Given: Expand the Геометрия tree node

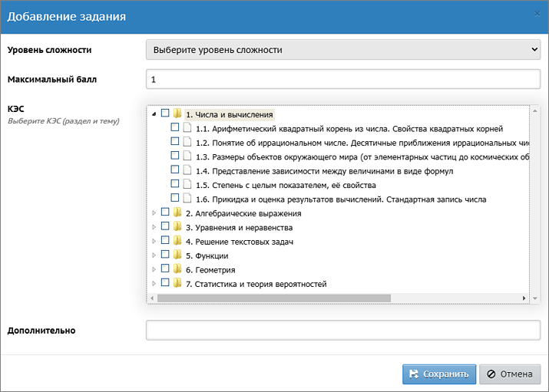Looking at the screenshot, I should tap(154, 270).
